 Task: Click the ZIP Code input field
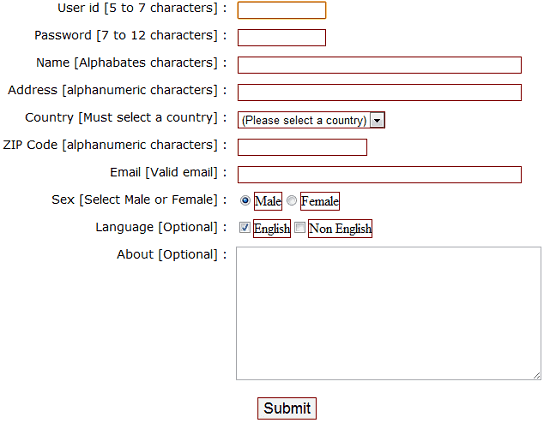pyautogui.click(x=302, y=147)
